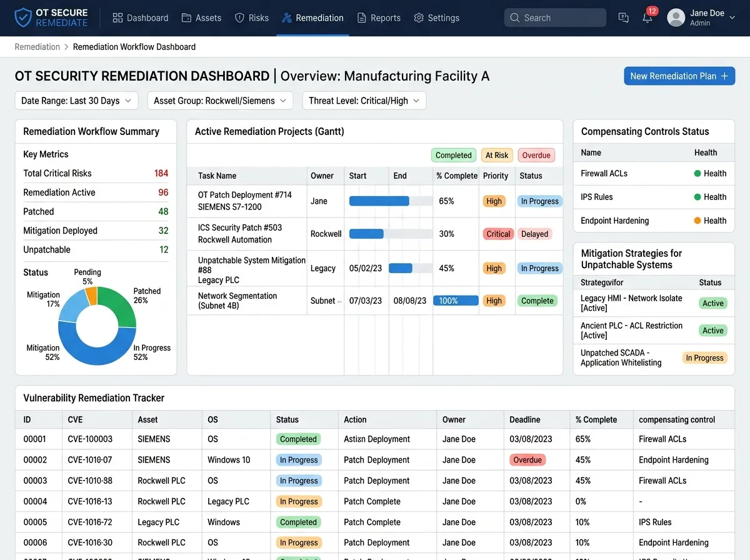Viewport: 750px width, 560px height.
Task: Create a New Remediation Plan
Action: [x=679, y=76]
